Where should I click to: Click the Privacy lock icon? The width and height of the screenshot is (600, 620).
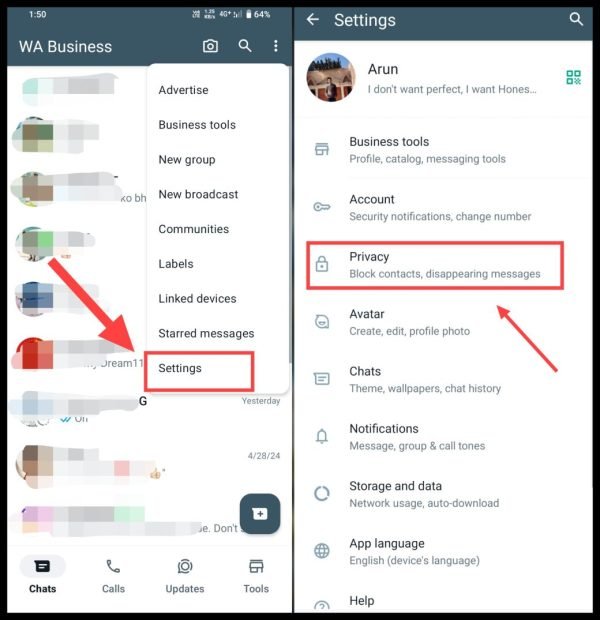point(322,264)
